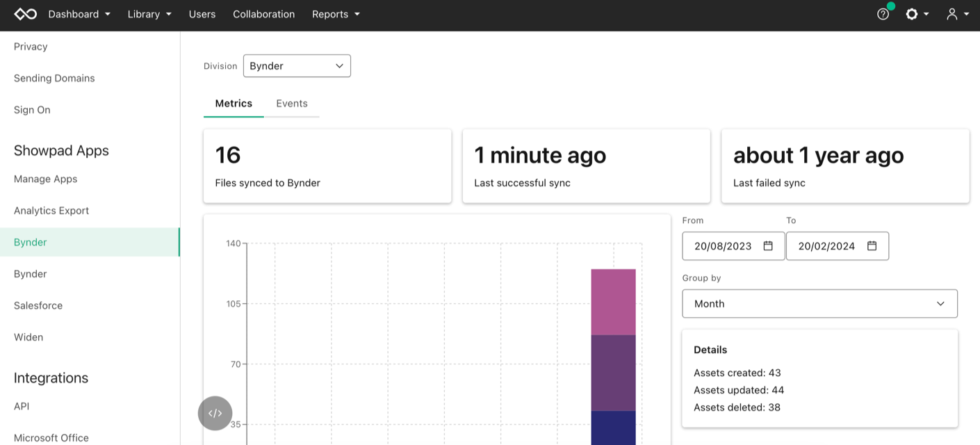Click the Last failed sync card
Viewport: 980px width, 445px height.
click(x=845, y=165)
